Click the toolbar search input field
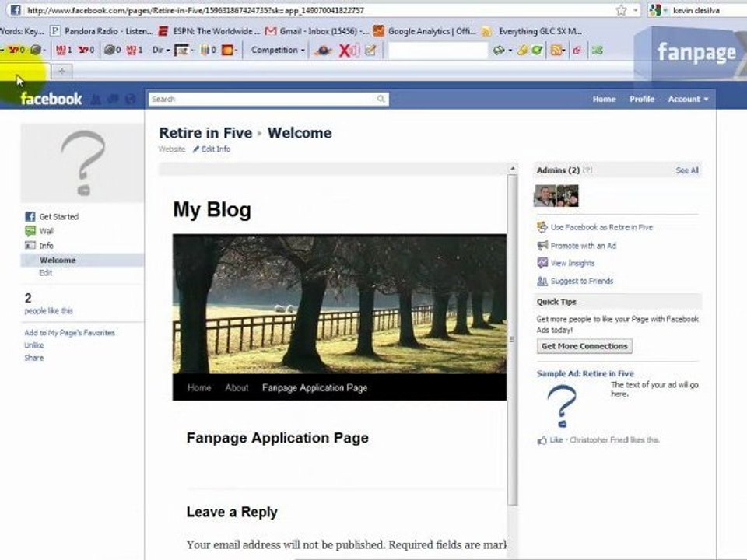 [438, 50]
